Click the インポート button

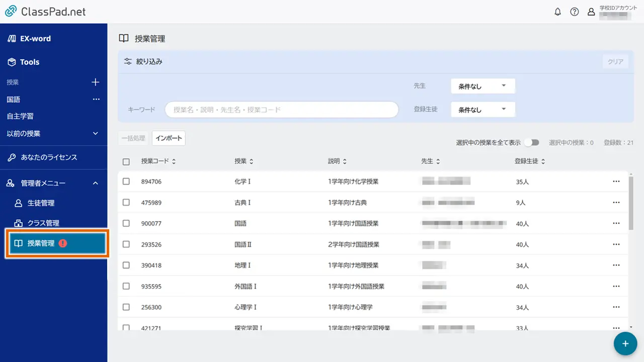click(169, 138)
